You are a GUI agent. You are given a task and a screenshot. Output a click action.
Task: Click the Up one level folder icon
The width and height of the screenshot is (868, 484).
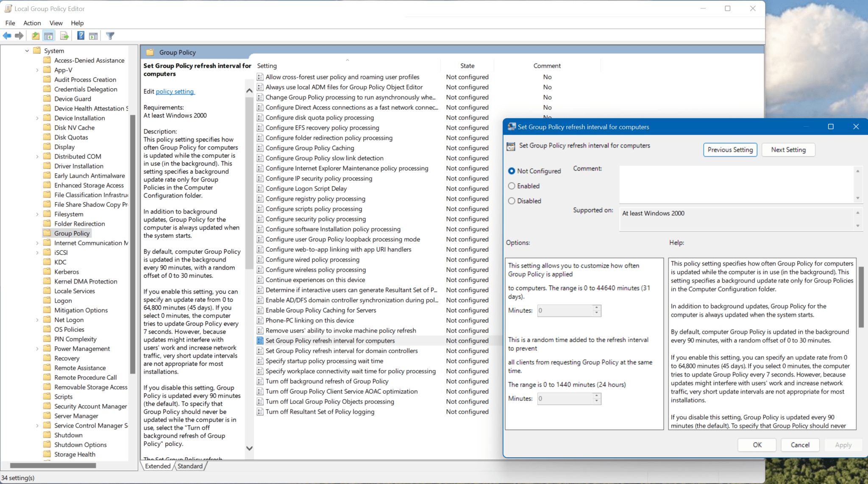[36, 36]
